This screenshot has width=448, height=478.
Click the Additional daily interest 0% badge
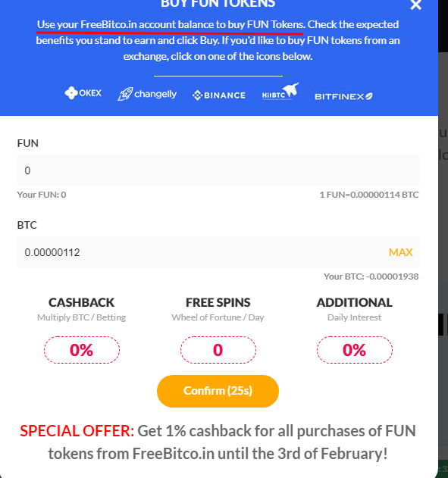point(354,350)
